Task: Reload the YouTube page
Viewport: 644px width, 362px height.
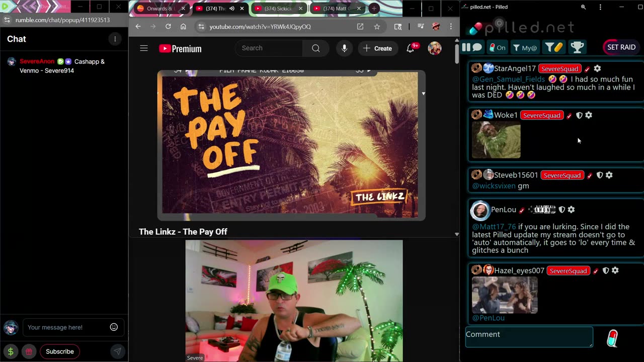Action: pyautogui.click(x=168, y=27)
